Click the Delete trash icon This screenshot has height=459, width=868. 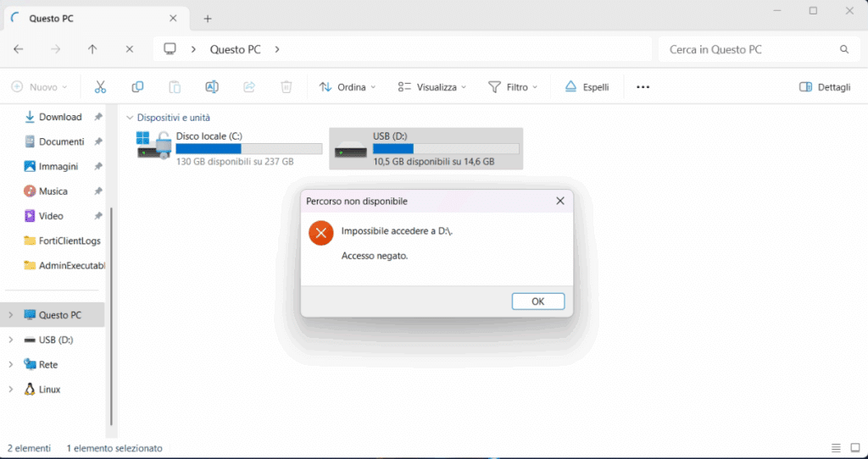click(287, 87)
